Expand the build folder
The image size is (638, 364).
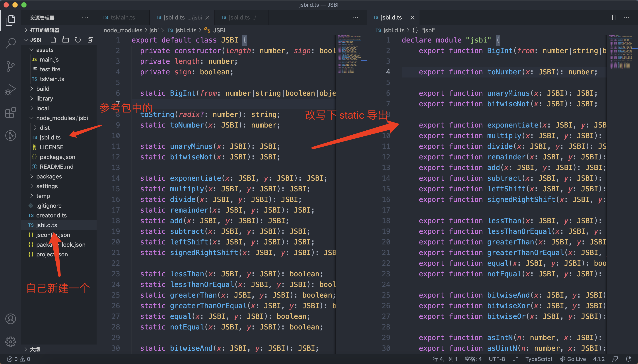point(43,89)
